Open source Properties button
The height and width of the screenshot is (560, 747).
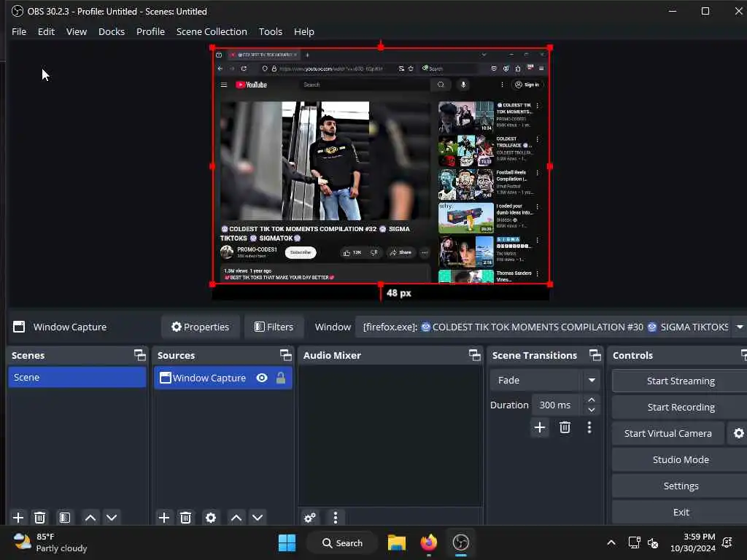tap(201, 327)
